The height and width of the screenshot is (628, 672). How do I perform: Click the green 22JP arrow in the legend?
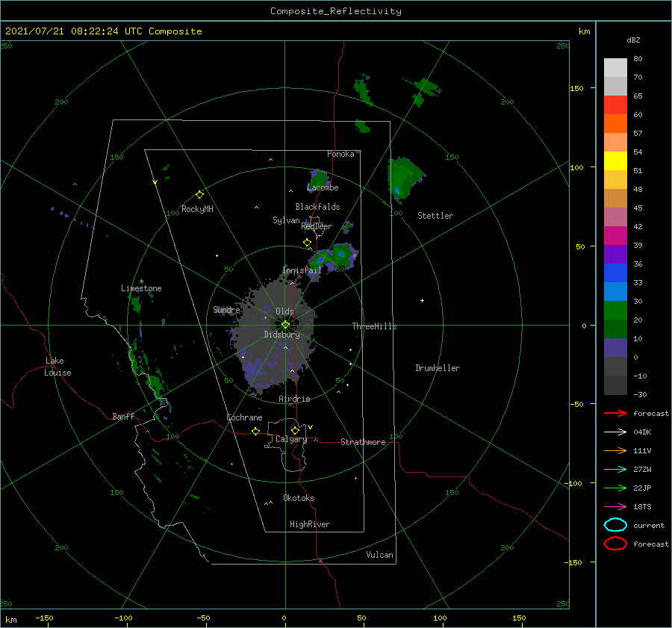point(615,488)
